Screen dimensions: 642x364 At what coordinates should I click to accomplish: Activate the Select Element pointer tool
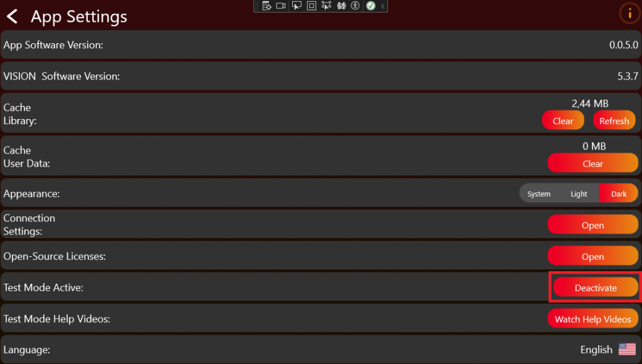pyautogui.click(x=297, y=6)
